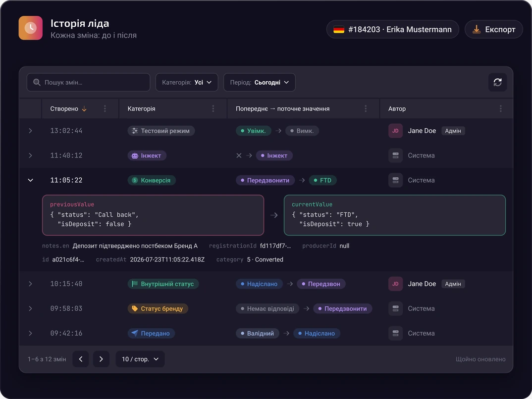Click the robot icon in Інжект category tag

(x=135, y=155)
